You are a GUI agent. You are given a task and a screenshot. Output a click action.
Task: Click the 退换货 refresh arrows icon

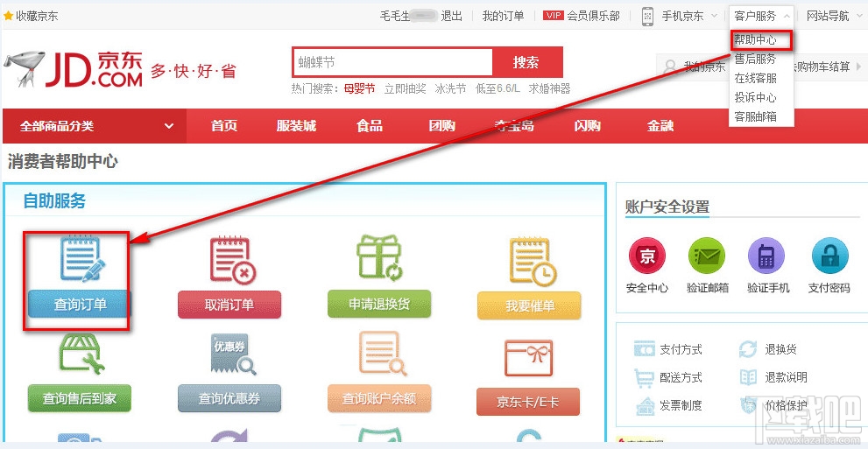click(x=748, y=349)
